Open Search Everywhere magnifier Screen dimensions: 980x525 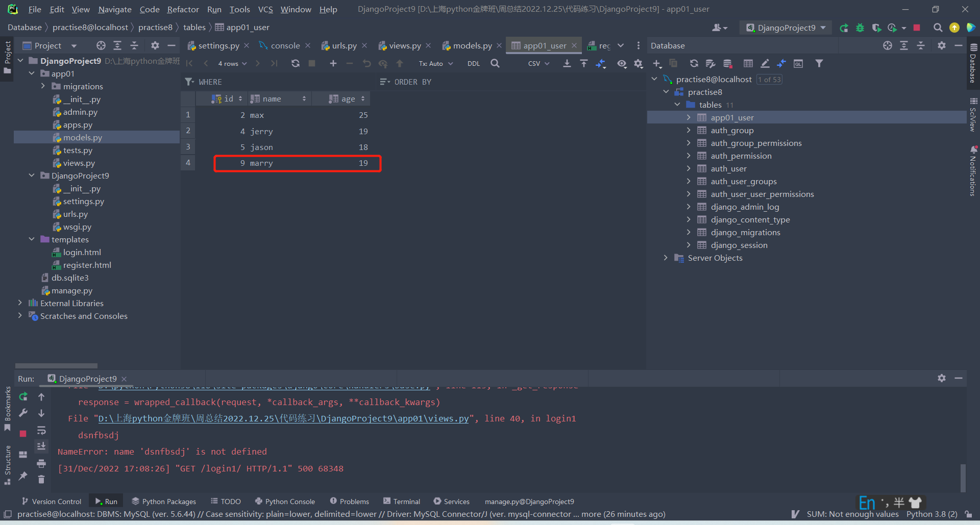(x=938, y=28)
